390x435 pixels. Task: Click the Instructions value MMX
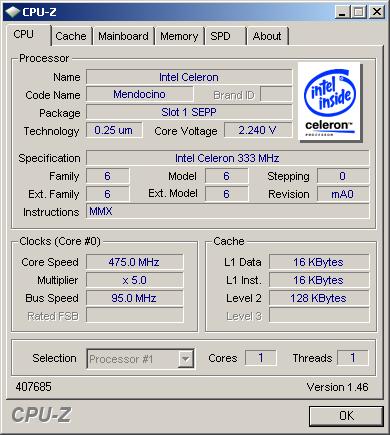pyautogui.click(x=227, y=211)
